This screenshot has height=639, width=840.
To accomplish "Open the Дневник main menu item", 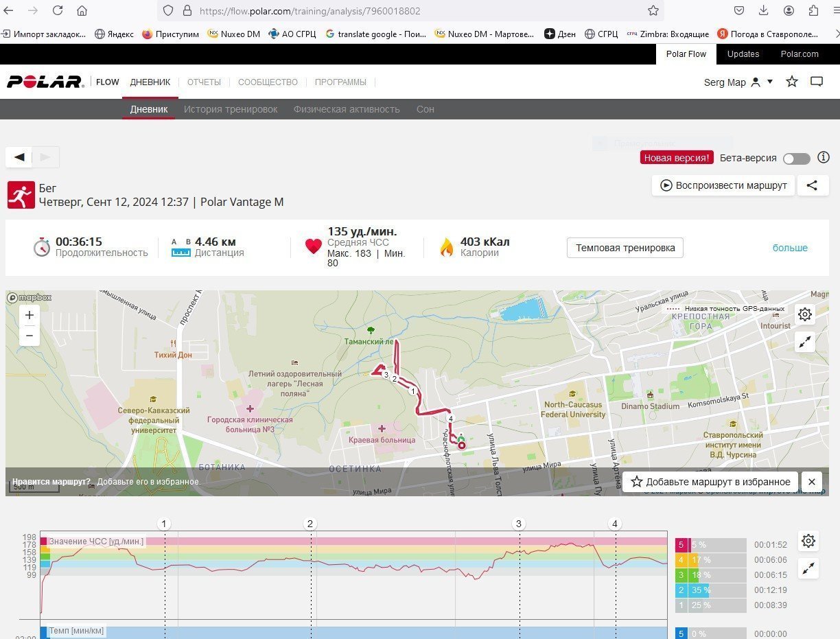I will pos(150,82).
